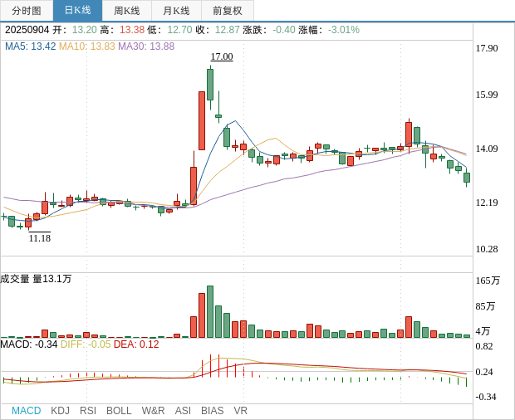Click the 17.00 high price label
Image resolution: width=515 pixels, height=420 pixels.
click(222, 56)
